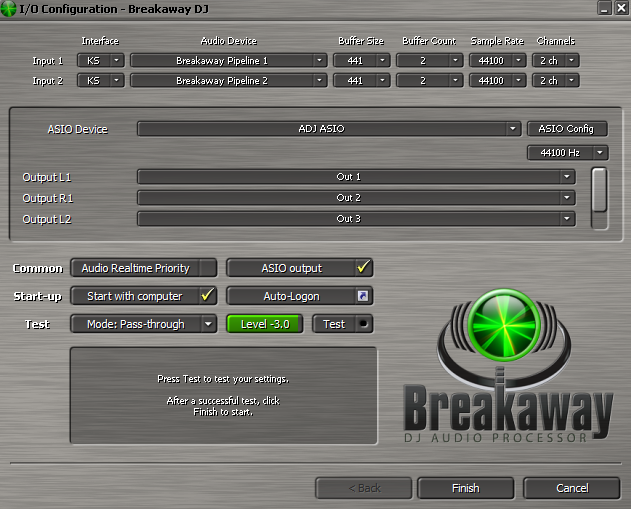Open the 44100 Hz ASIO rate dropdown
Screen dimensions: 631x509
tap(567, 153)
